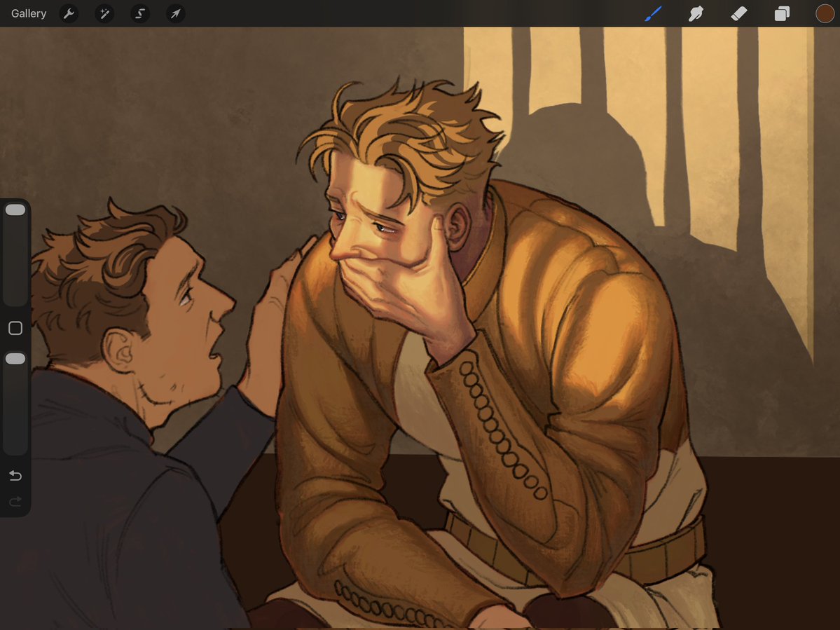Redo the last undone action
840x630 pixels.
coord(15,502)
